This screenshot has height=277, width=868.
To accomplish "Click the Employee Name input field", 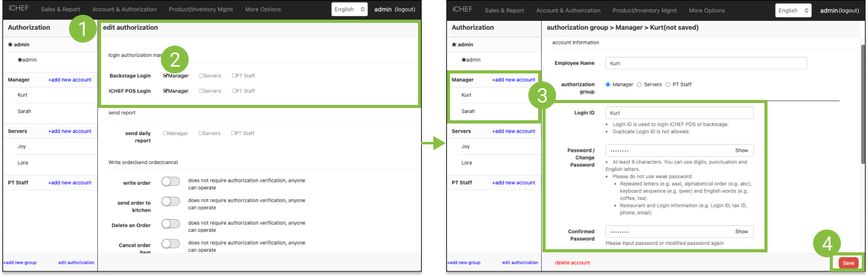I will click(x=705, y=63).
